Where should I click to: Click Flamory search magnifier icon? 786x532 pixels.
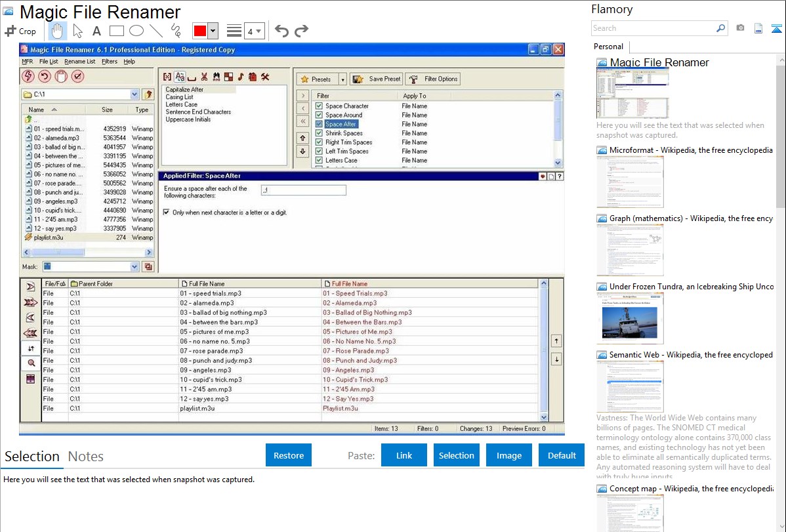click(720, 28)
